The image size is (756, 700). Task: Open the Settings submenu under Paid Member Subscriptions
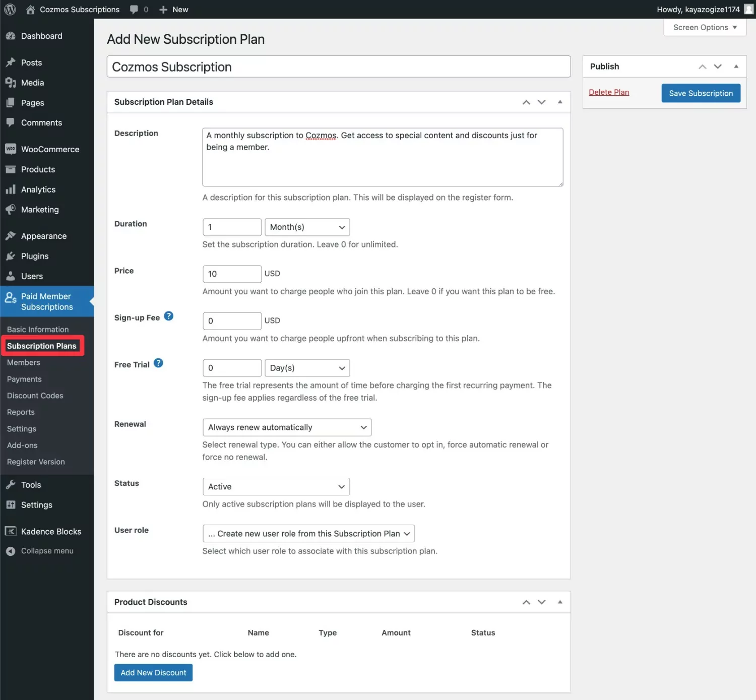coord(22,429)
